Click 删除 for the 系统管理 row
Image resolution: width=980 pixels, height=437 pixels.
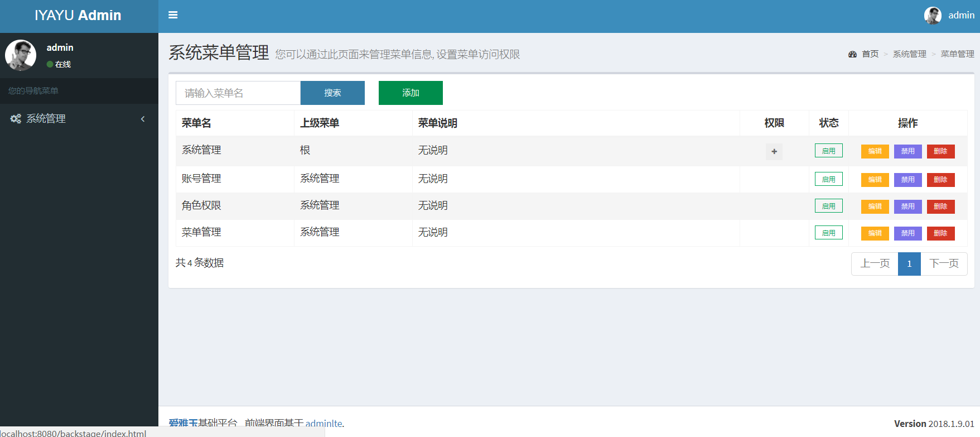(x=941, y=151)
